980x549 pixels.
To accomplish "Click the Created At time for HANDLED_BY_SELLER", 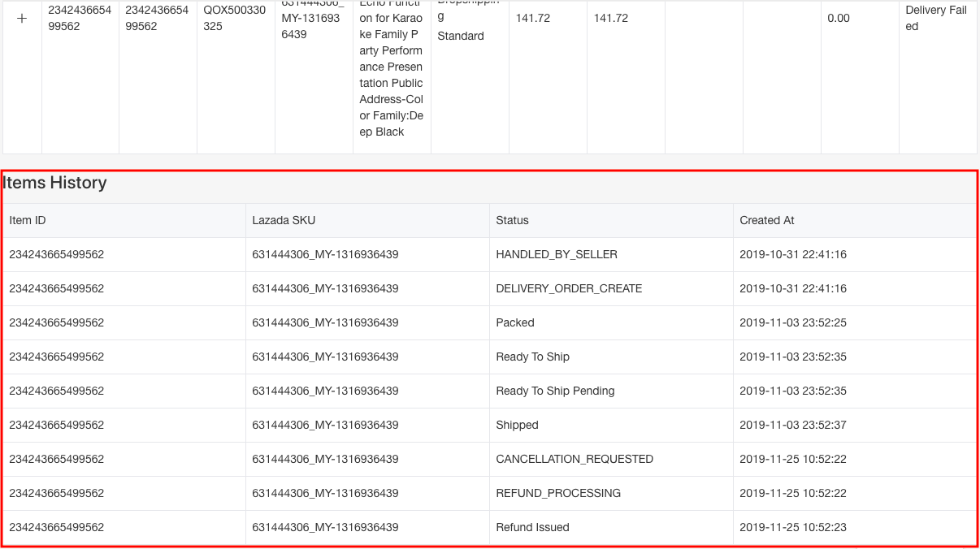I will [793, 254].
